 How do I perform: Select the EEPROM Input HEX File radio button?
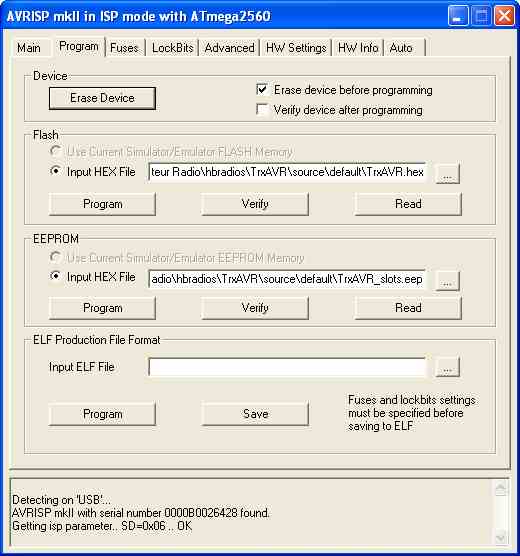point(55,276)
